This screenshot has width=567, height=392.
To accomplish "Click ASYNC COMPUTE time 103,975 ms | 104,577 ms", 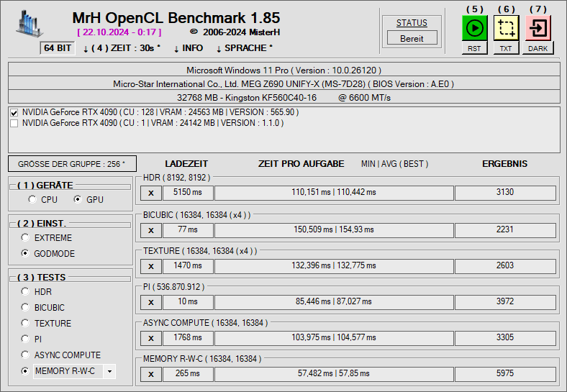I will (334, 338).
